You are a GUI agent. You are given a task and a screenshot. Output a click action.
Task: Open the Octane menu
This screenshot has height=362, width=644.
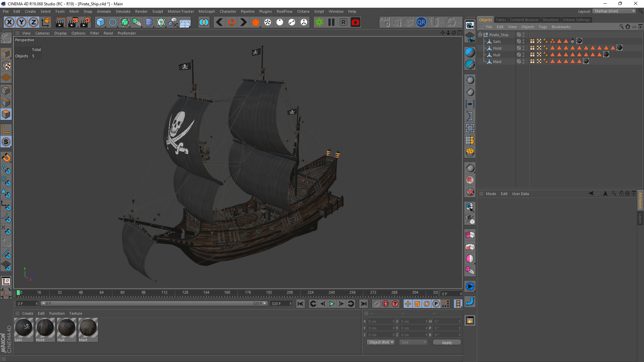(x=303, y=11)
